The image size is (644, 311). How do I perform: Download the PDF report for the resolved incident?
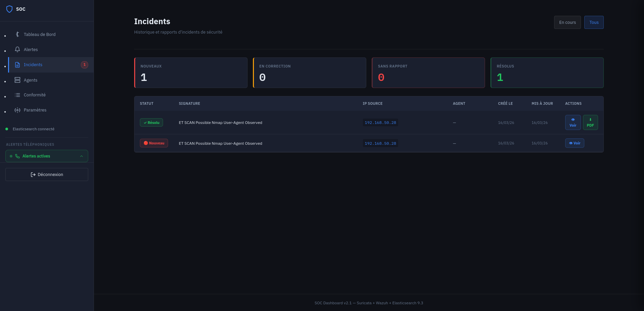590,123
